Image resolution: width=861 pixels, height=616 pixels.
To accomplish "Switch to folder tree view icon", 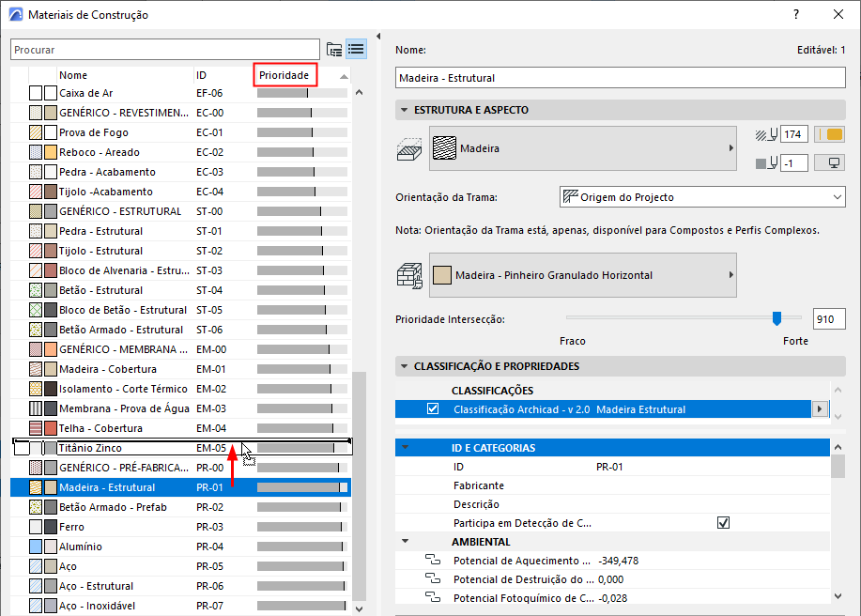I will tap(334, 50).
